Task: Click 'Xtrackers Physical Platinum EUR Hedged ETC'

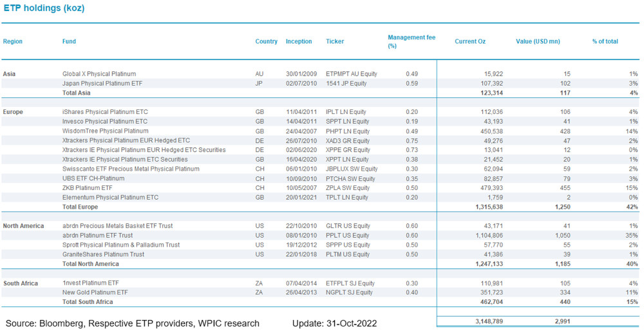Action: 126,140
